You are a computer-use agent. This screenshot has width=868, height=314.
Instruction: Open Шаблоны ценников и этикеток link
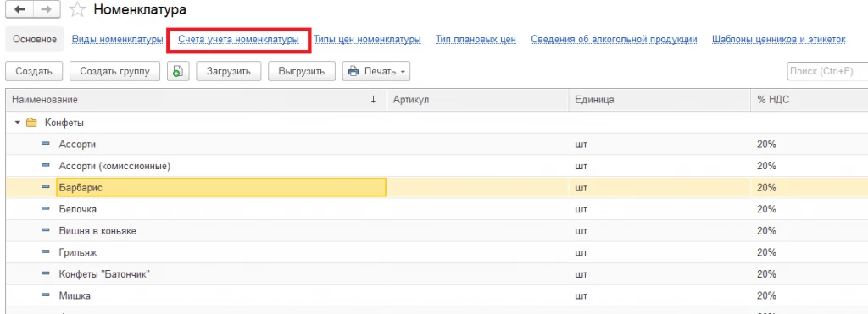(x=779, y=39)
